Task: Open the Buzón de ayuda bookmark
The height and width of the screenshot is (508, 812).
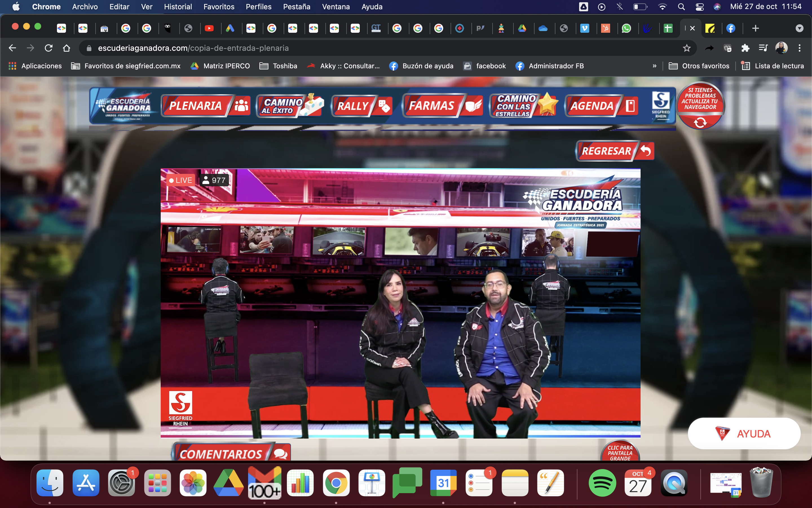Action: pyautogui.click(x=421, y=66)
